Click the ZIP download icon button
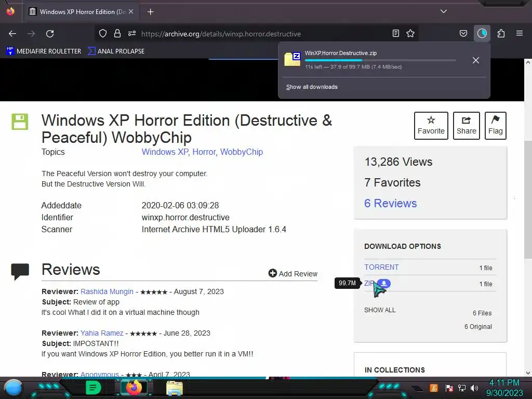532x399 pixels. click(384, 283)
